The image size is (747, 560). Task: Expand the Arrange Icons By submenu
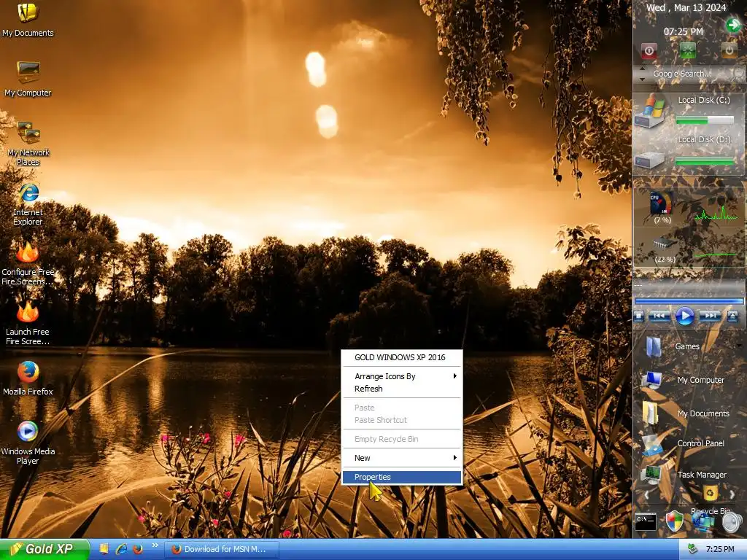click(402, 376)
